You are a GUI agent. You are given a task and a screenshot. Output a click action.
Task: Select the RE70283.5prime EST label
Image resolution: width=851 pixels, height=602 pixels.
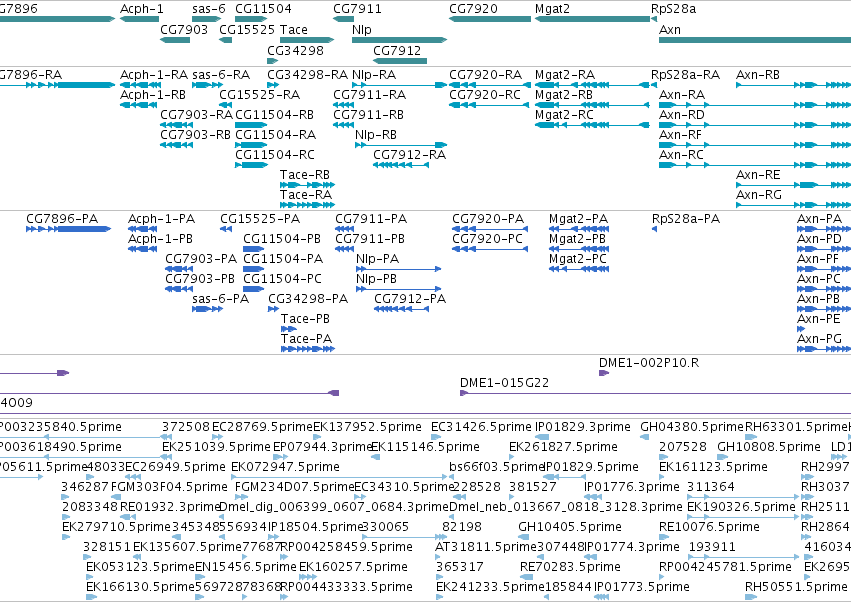point(570,567)
